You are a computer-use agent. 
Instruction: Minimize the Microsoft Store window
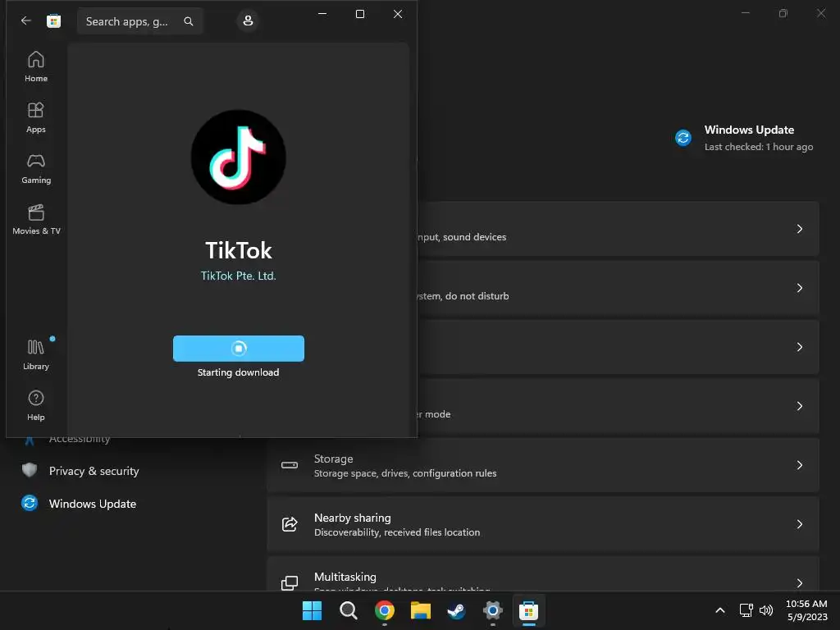[x=322, y=14]
